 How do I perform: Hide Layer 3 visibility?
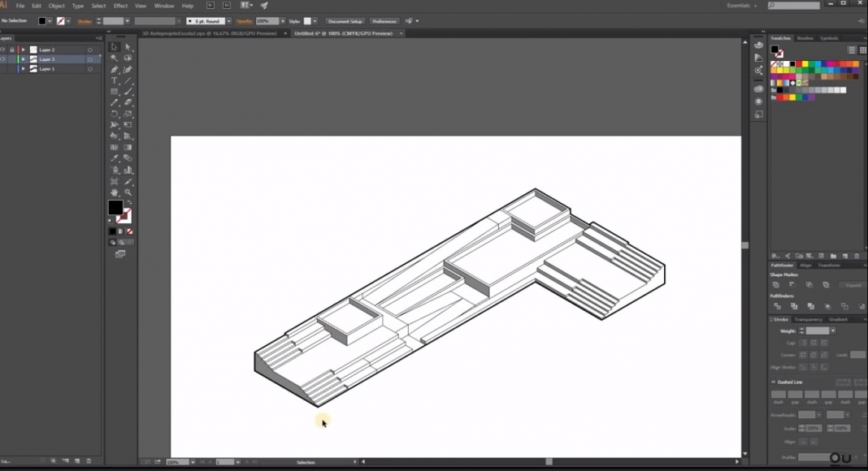point(4,59)
